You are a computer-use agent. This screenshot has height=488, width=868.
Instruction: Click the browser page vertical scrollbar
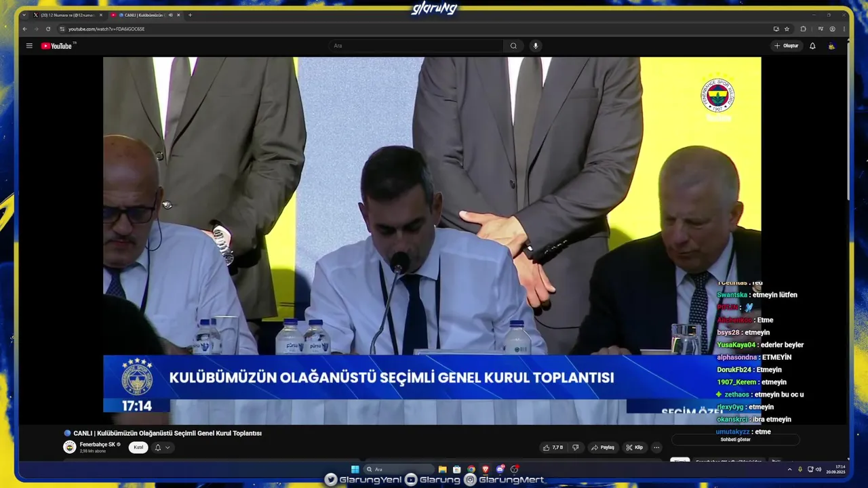848,122
